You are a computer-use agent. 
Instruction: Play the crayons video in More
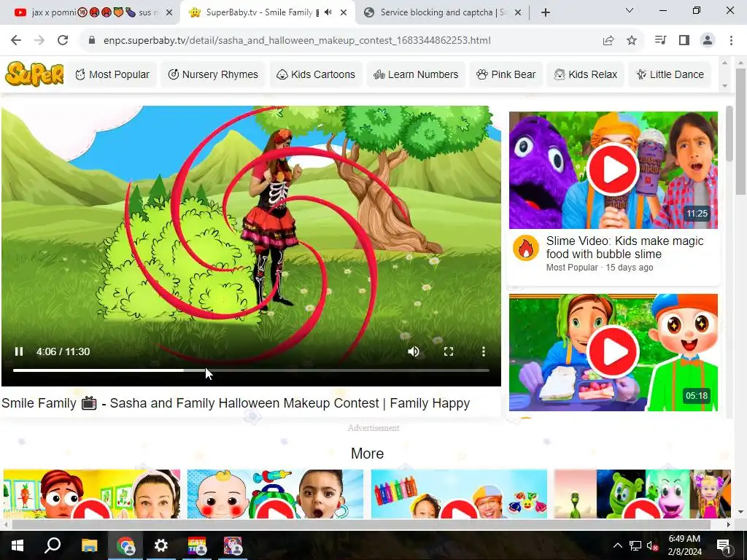[459, 494]
